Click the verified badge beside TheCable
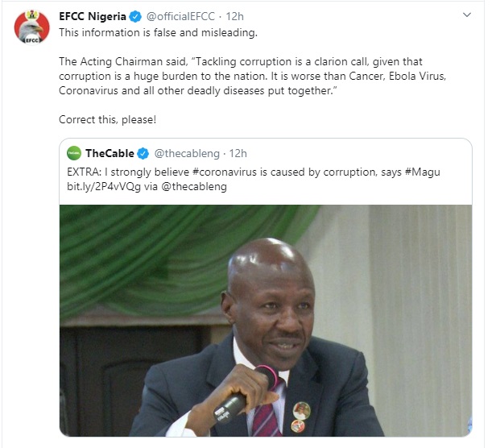 tap(143, 153)
